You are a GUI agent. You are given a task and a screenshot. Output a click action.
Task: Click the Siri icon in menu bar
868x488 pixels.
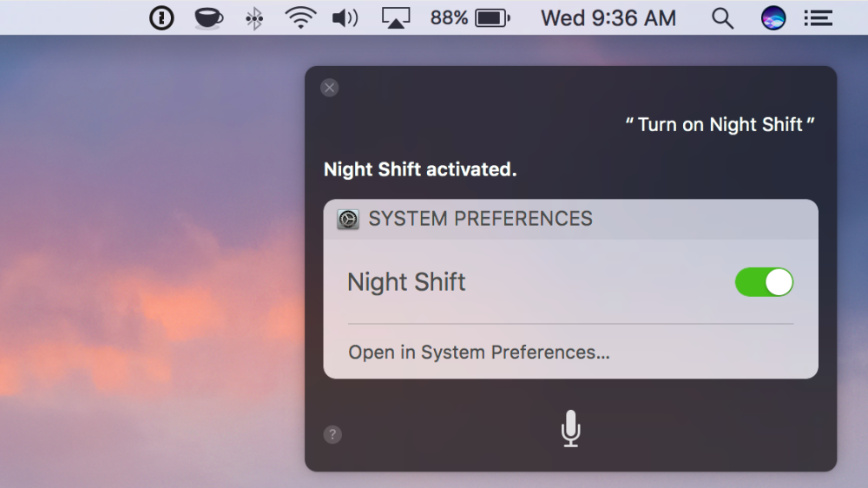tap(773, 17)
